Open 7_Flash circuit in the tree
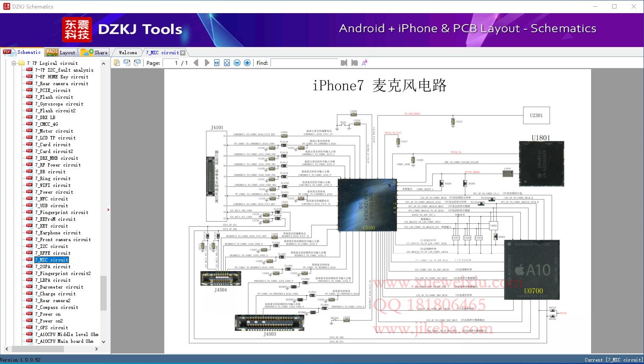The image size is (644, 364). 54,97
